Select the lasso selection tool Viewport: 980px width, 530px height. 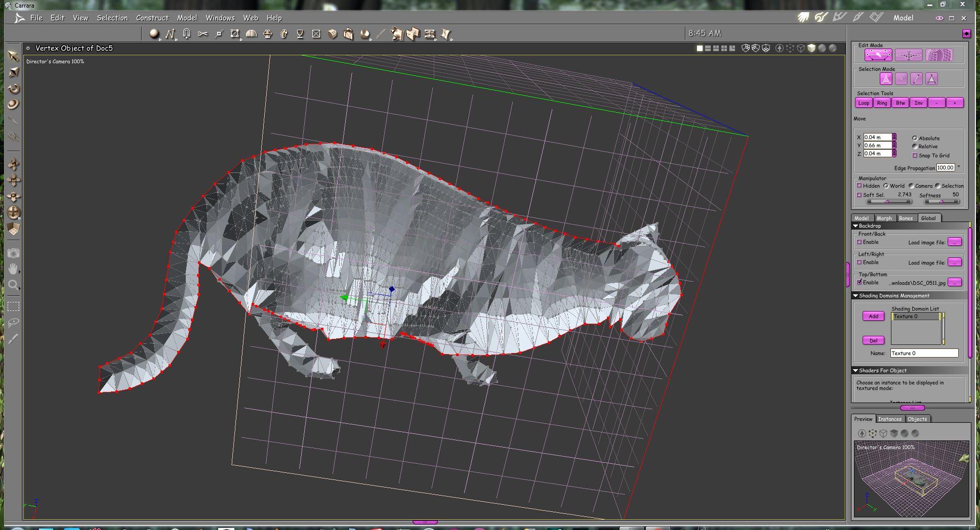[14, 322]
